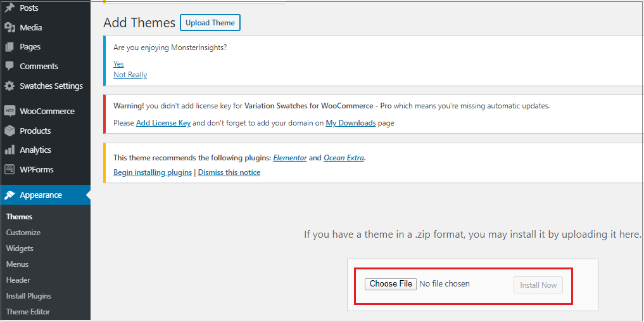This screenshot has height=322, width=644.
Task: Click the Add License Key link
Action: (x=163, y=123)
